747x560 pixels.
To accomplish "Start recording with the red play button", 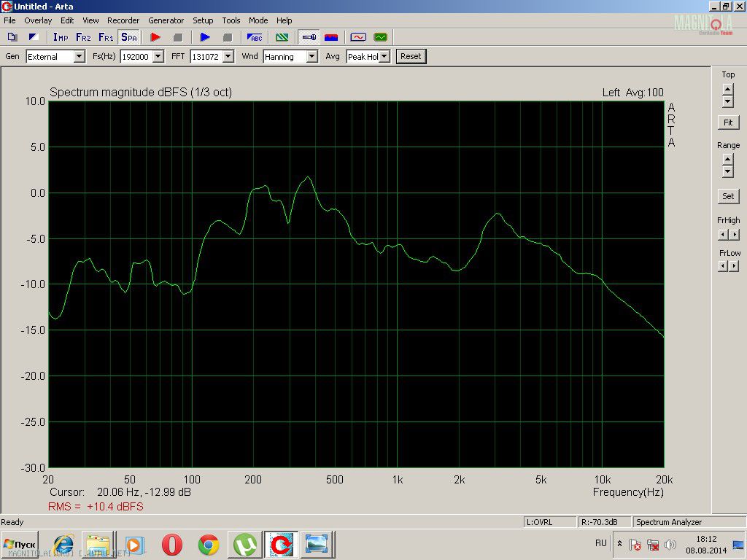I will click(x=155, y=37).
